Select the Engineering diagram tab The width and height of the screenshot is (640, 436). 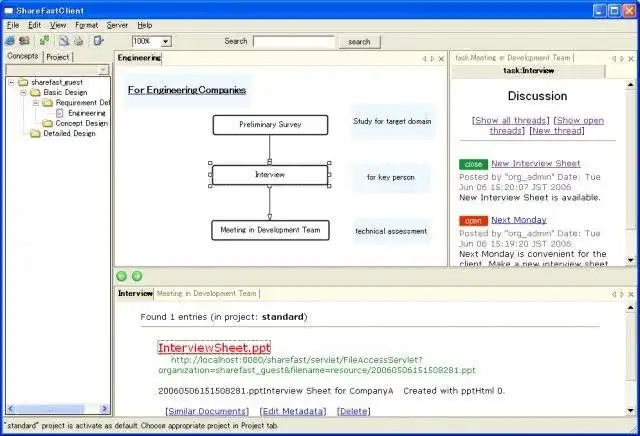[139, 58]
